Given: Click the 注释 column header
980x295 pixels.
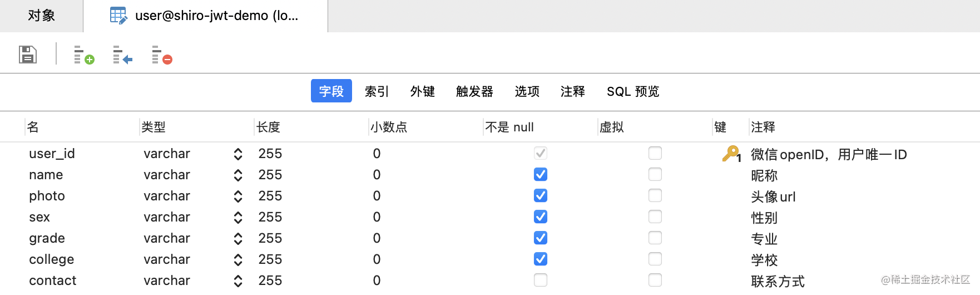Looking at the screenshot, I should 763,127.
